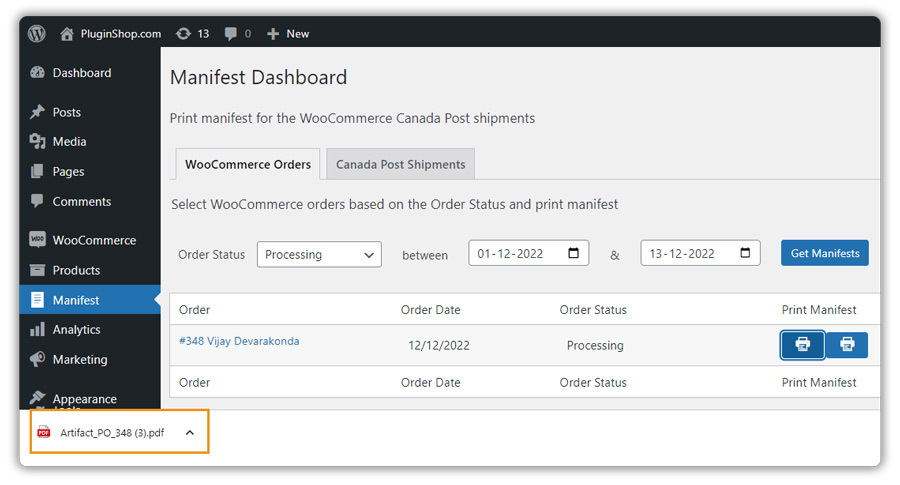Click the Comments icon in sidebar
900x485 pixels.
click(37, 201)
